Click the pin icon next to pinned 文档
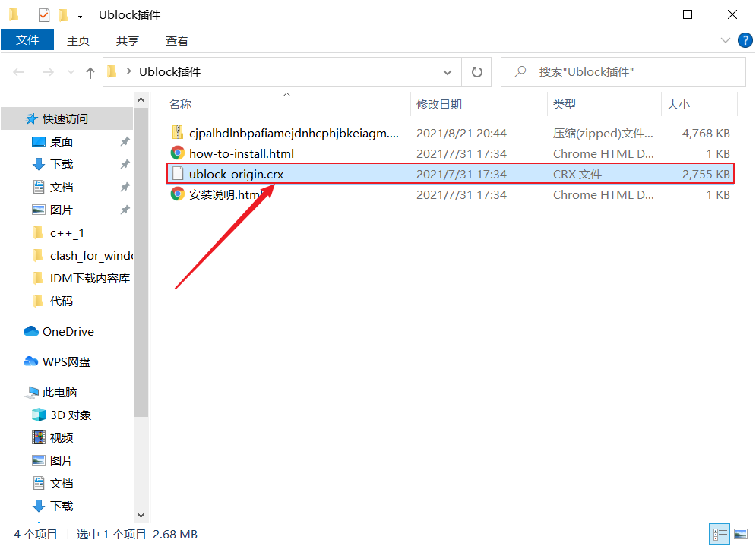 coord(125,187)
